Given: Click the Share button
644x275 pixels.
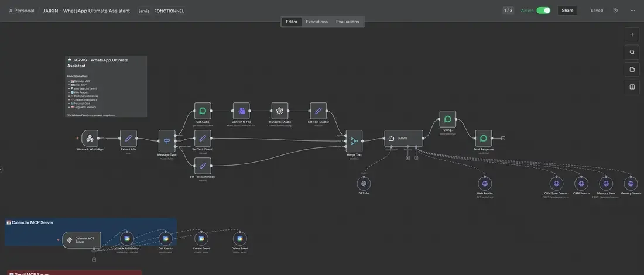Looking at the screenshot, I should click(x=568, y=11).
